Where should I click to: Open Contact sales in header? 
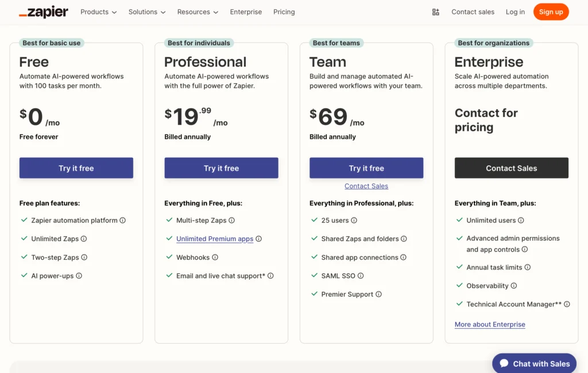473,12
